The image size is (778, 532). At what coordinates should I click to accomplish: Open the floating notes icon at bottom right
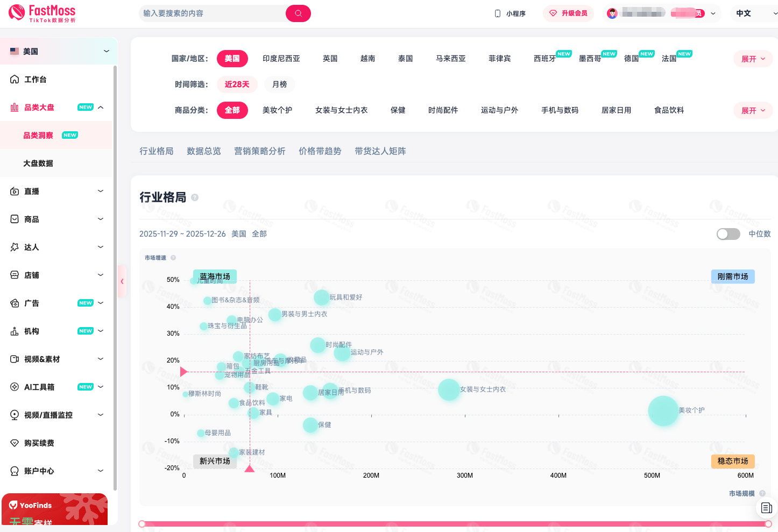(x=767, y=508)
